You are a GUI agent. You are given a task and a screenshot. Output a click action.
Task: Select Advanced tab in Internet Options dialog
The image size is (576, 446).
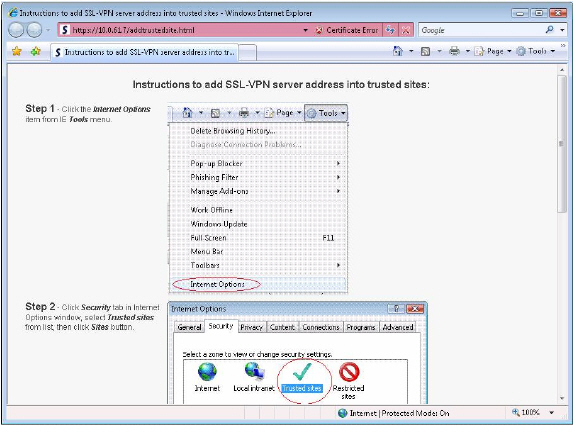[398, 327]
